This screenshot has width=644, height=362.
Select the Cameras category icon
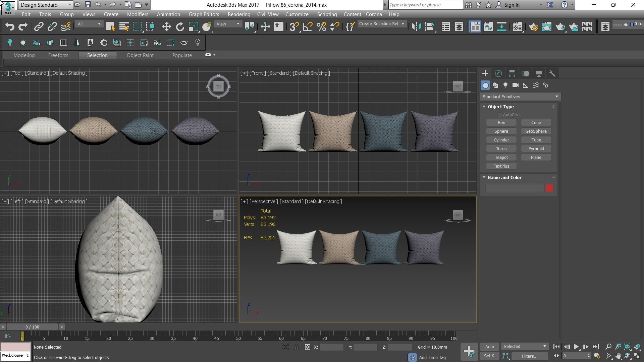(516, 85)
